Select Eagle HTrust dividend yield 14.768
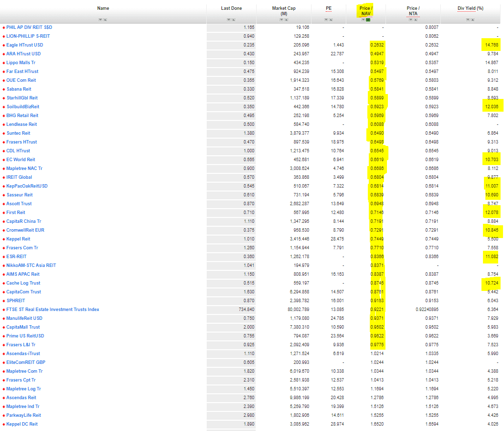 (492, 45)
